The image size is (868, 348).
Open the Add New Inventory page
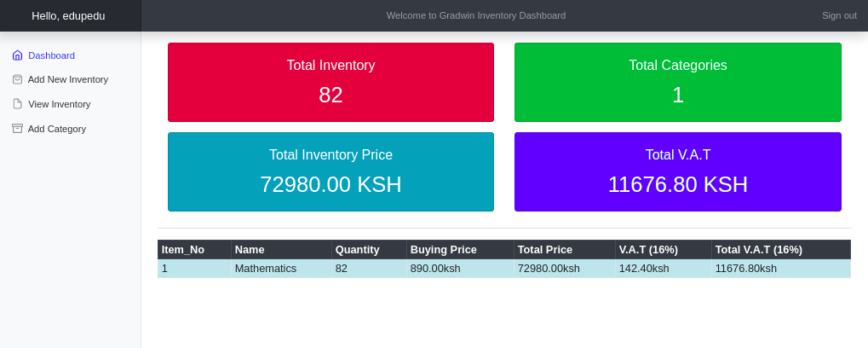(x=67, y=79)
